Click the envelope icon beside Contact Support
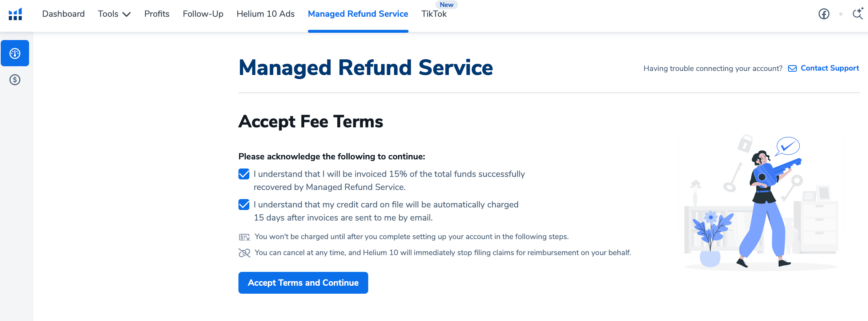868x321 pixels. click(792, 68)
